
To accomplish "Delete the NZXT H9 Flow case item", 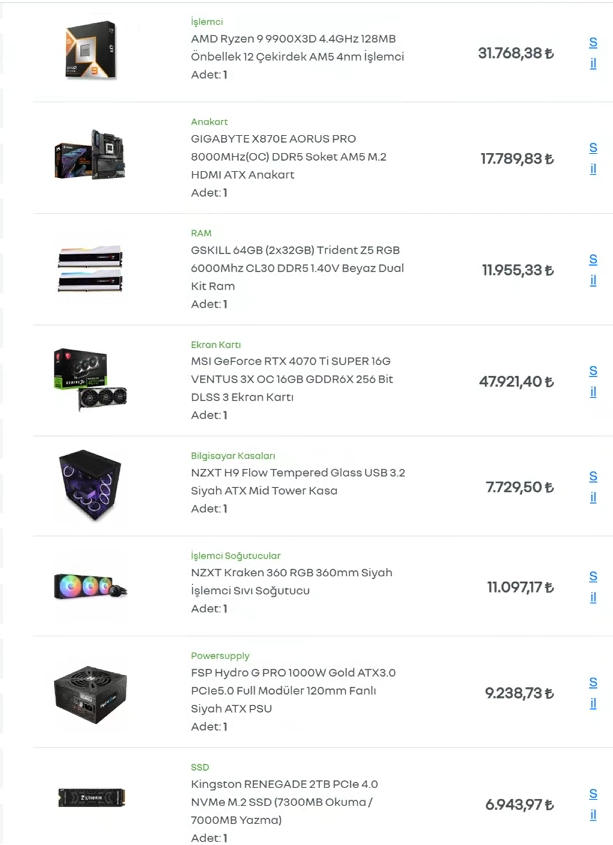I will [593, 487].
